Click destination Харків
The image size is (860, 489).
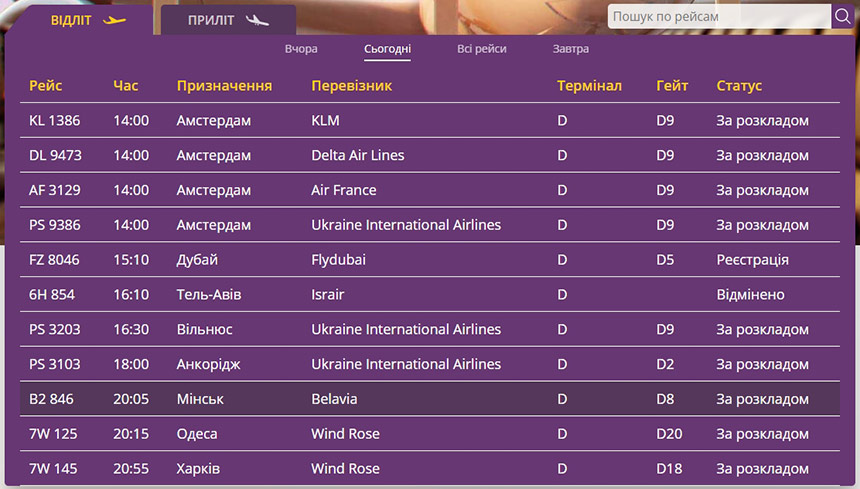[198, 469]
